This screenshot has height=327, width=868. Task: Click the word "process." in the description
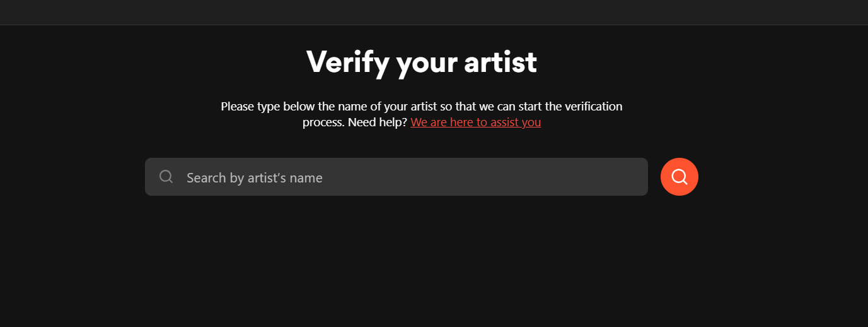coord(323,122)
